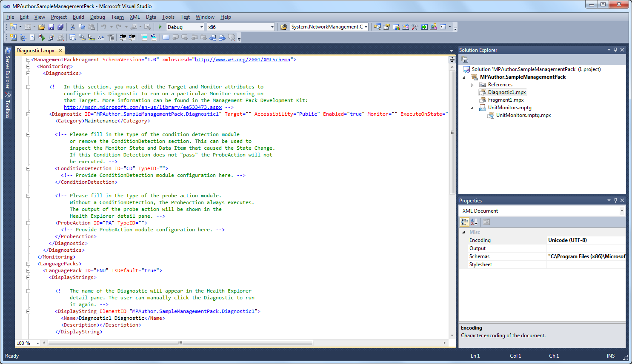632x364 pixels.
Task: Open the XML Document object dropdown
Action: 621,211
